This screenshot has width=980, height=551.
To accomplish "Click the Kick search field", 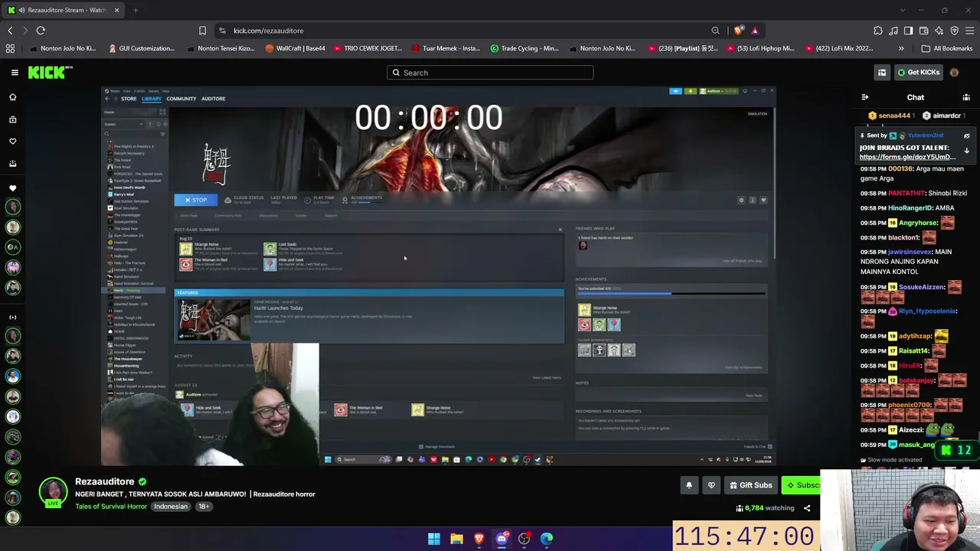I will point(490,73).
